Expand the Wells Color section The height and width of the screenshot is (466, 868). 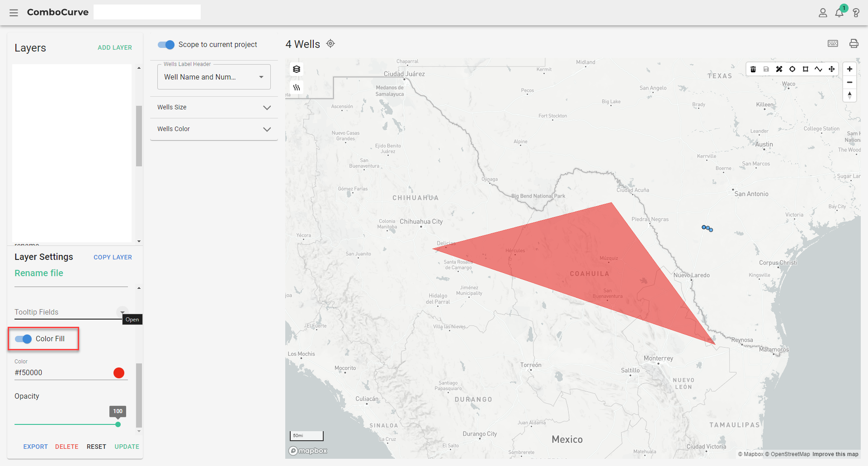(214, 129)
